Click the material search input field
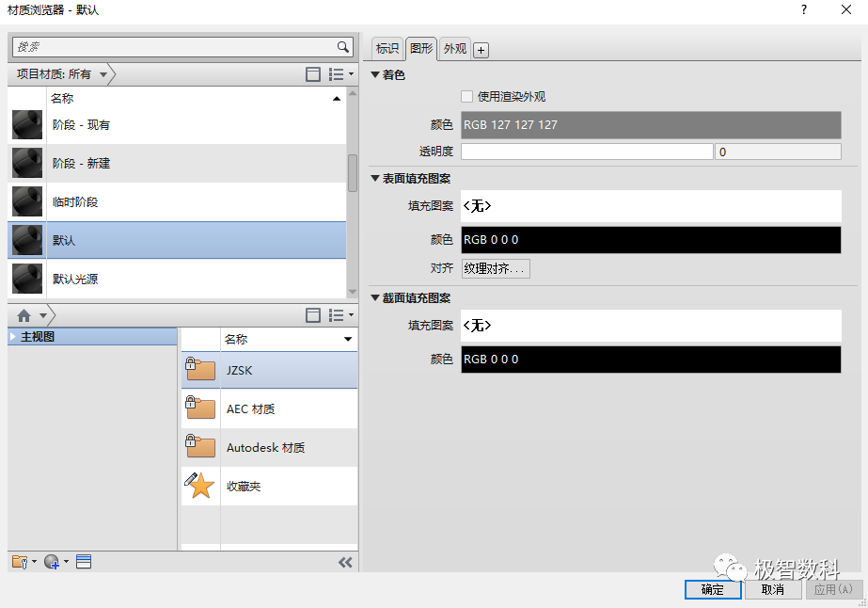The height and width of the screenshot is (608, 868). [x=174, y=47]
